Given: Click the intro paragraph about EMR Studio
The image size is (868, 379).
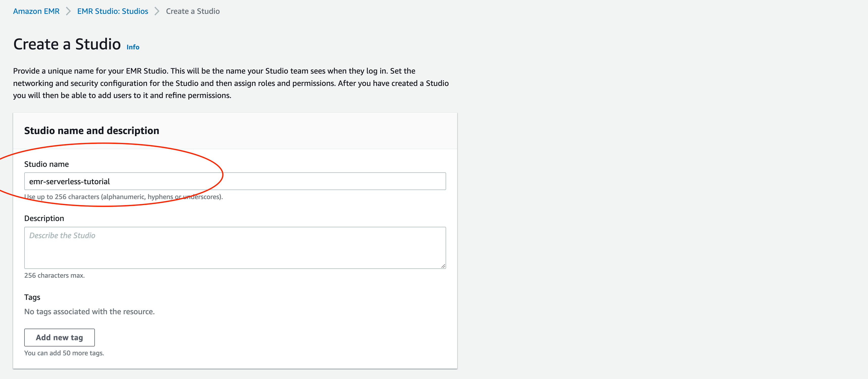Looking at the screenshot, I should coord(230,83).
